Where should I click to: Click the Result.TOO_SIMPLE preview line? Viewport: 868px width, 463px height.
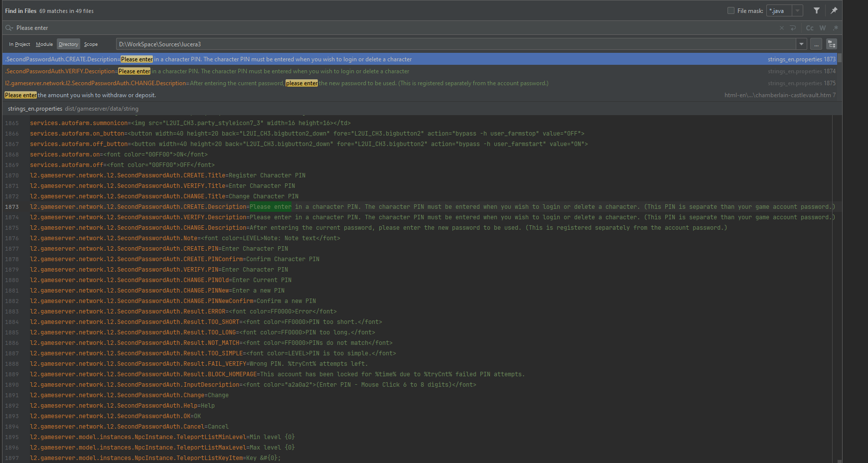point(213,353)
